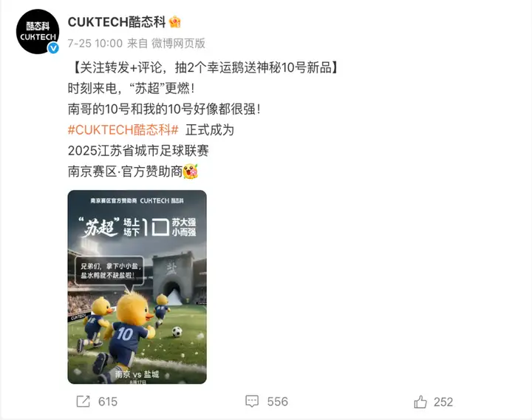532x420 pixels.
Task: Click the crown member badge icon
Action: click(174, 22)
